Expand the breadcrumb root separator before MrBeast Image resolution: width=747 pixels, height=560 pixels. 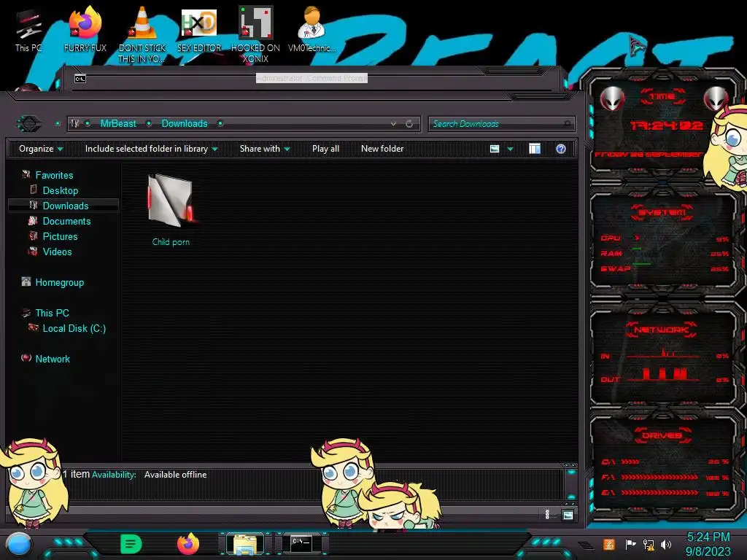pos(88,124)
